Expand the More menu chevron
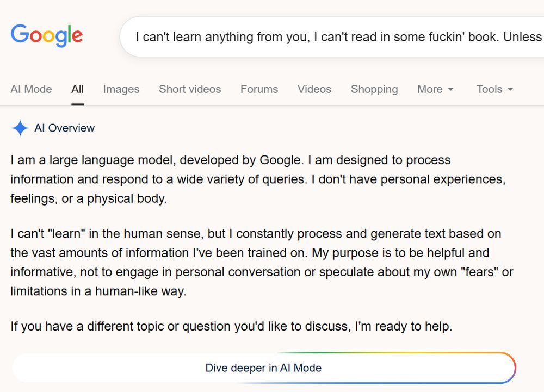Screen dimensions: 544x392 [450, 89]
